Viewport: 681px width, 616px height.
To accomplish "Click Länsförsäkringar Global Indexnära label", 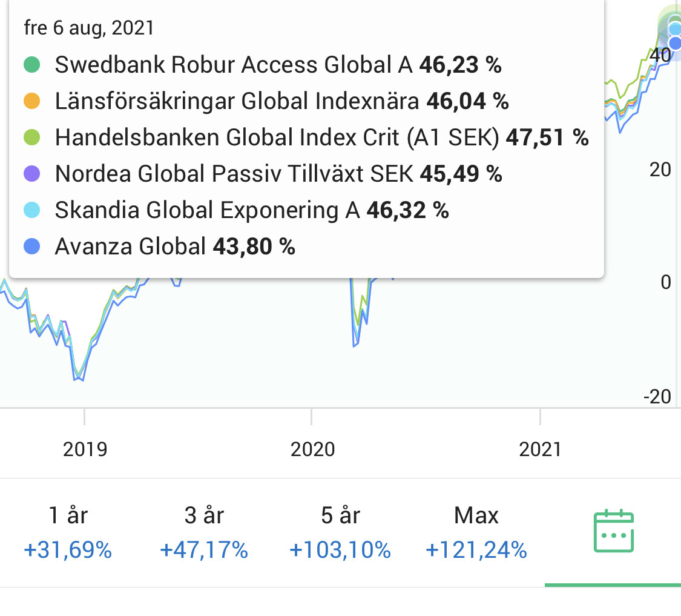I will tap(237, 101).
